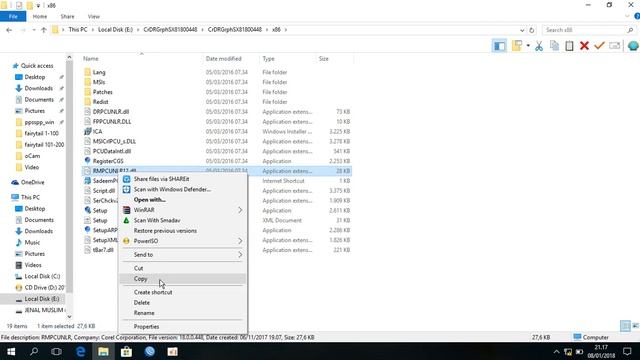
Task: Expand the WinRAR submenu arrow
Action: (240, 210)
